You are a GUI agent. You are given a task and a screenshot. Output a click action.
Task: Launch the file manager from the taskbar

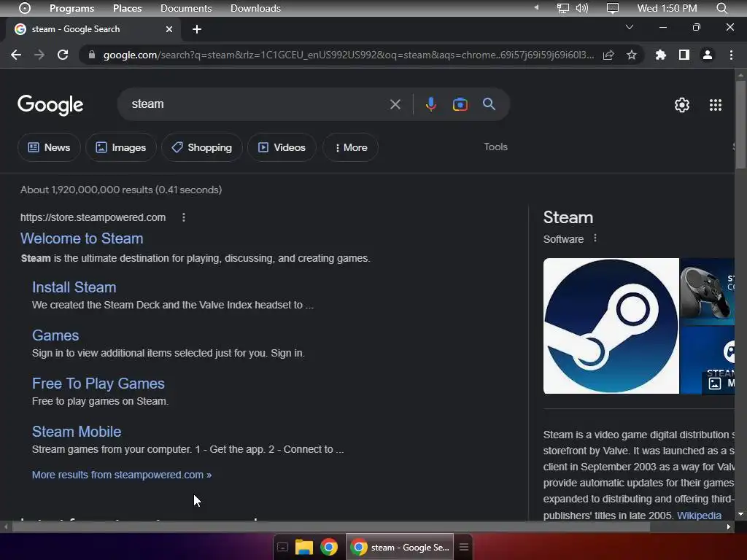pos(304,547)
